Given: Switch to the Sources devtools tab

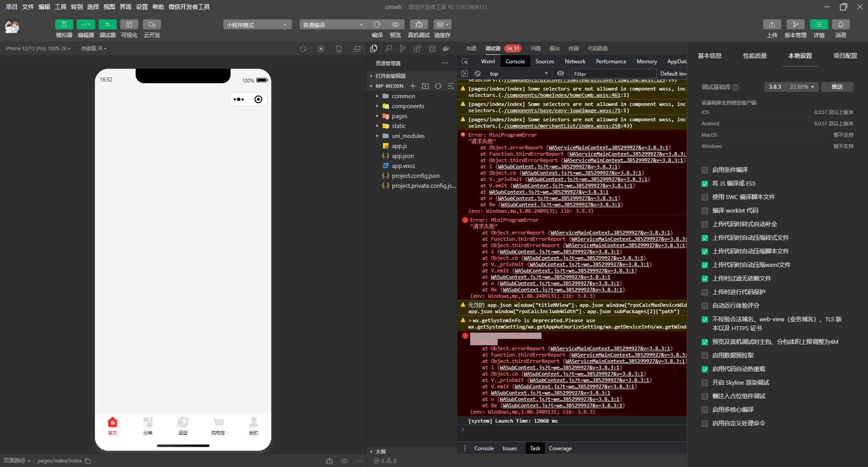Looking at the screenshot, I should [x=544, y=62].
